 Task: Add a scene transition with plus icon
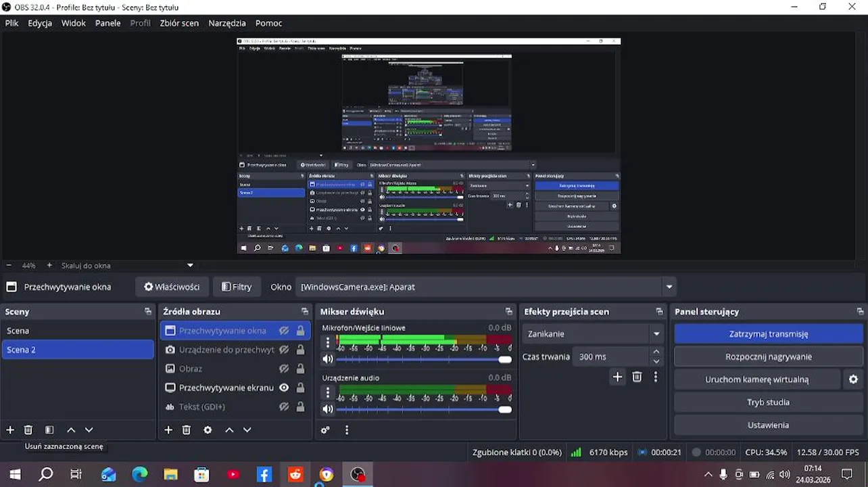[x=617, y=377]
